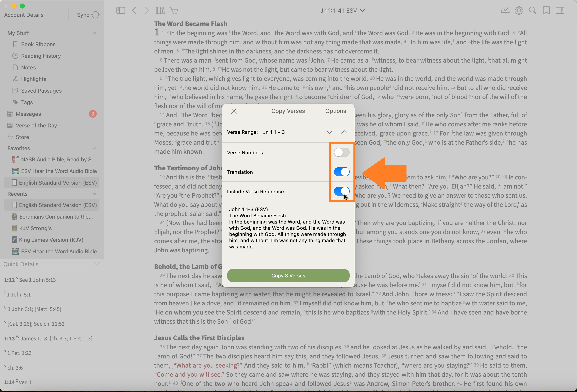Viewport: 577px width, 392px height.
Task: Enable the Verse Numbers toggle
Action: click(x=342, y=152)
